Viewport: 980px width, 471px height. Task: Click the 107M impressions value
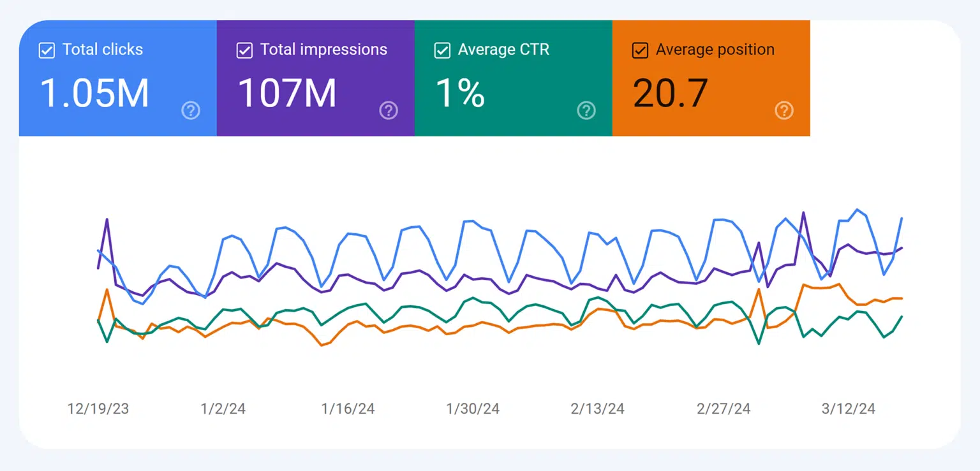288,93
